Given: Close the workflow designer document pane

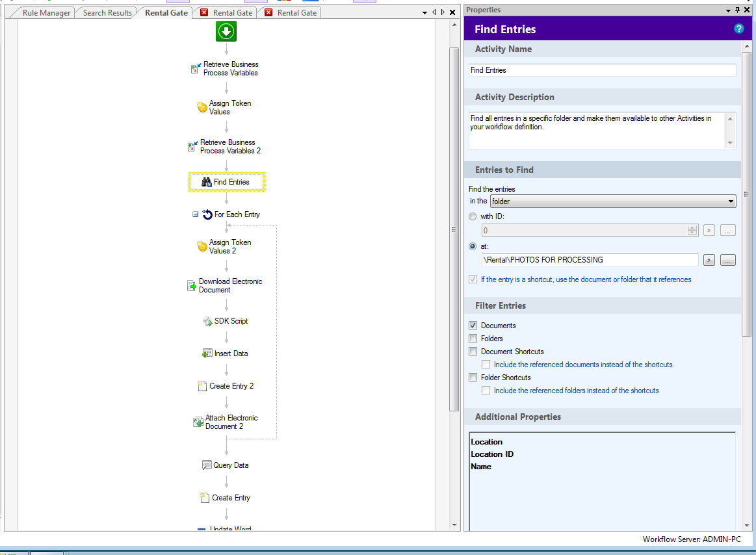Looking at the screenshot, I should [452, 12].
